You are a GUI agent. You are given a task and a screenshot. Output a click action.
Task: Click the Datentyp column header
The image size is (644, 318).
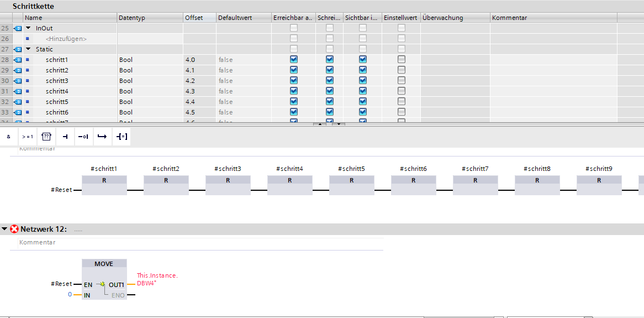(133, 18)
